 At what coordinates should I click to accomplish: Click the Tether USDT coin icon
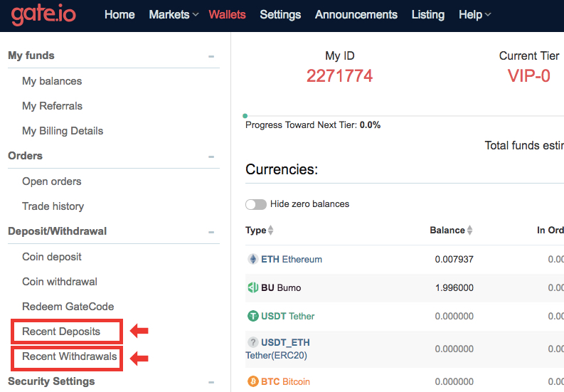(x=253, y=316)
